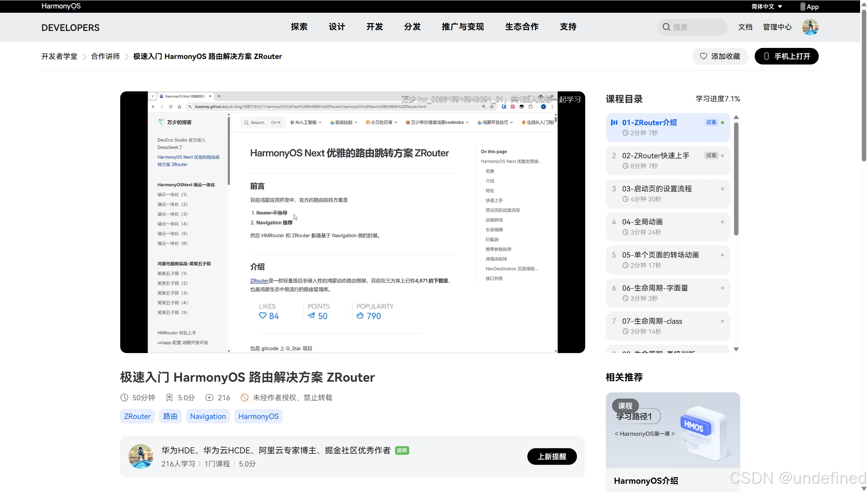The width and height of the screenshot is (868, 492).
Task: Click the 上新提醒 button
Action: (552, 456)
